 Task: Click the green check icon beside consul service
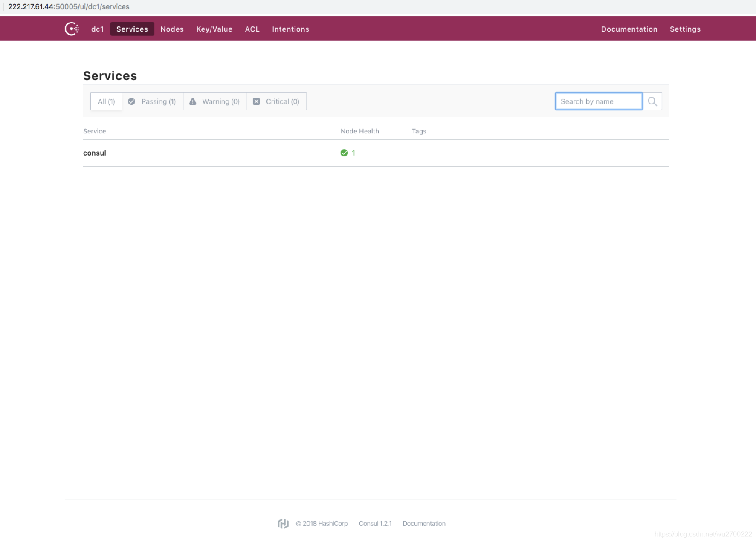tap(344, 153)
